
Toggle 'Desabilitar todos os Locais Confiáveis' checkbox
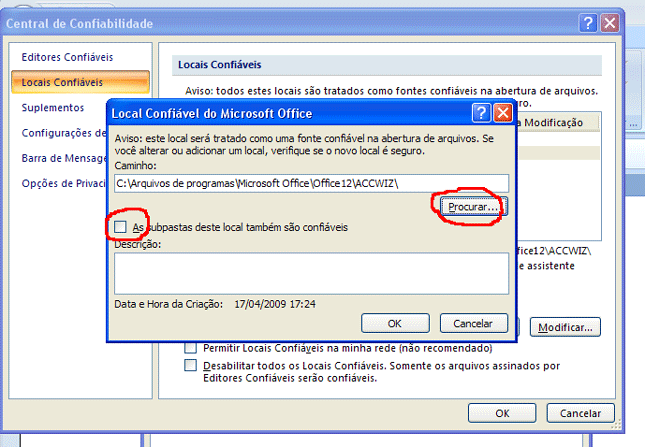pos(190,365)
